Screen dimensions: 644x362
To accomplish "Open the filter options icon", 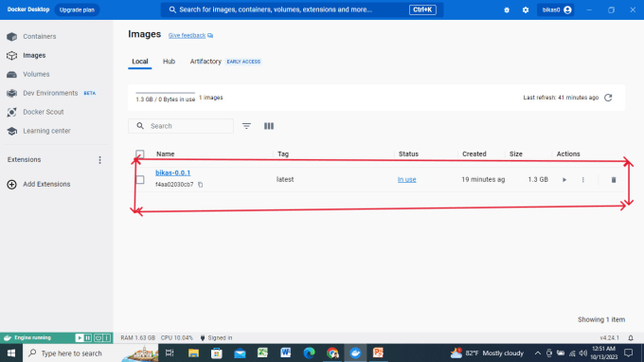I will coord(246,126).
